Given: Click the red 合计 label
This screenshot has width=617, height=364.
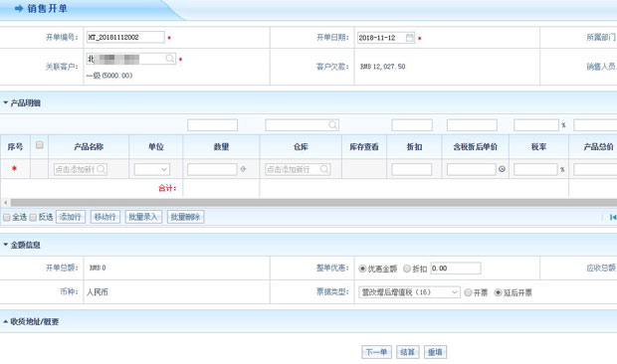Looking at the screenshot, I should pyautogui.click(x=167, y=188).
